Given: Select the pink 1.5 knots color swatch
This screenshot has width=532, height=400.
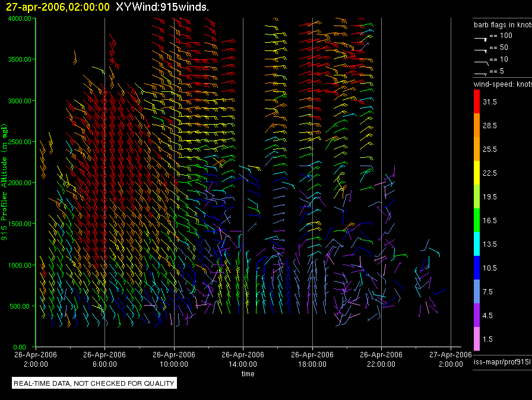Looking at the screenshot, I should pyautogui.click(x=476, y=339).
